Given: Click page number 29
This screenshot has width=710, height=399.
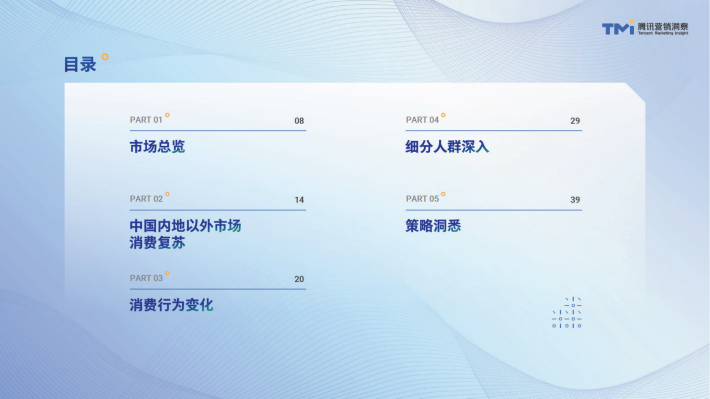Looking at the screenshot, I should 575,121.
